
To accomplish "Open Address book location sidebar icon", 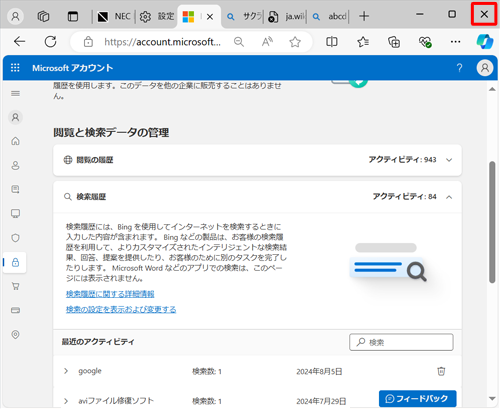I will point(15,334).
